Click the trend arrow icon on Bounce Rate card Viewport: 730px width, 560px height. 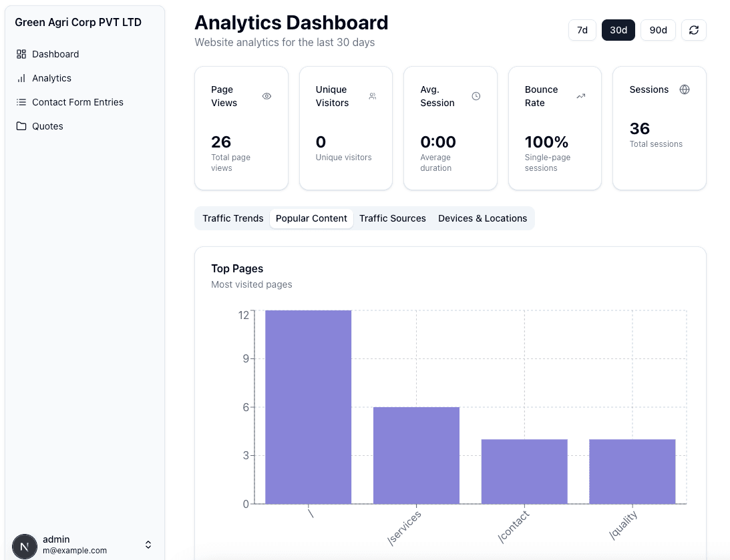pyautogui.click(x=580, y=96)
